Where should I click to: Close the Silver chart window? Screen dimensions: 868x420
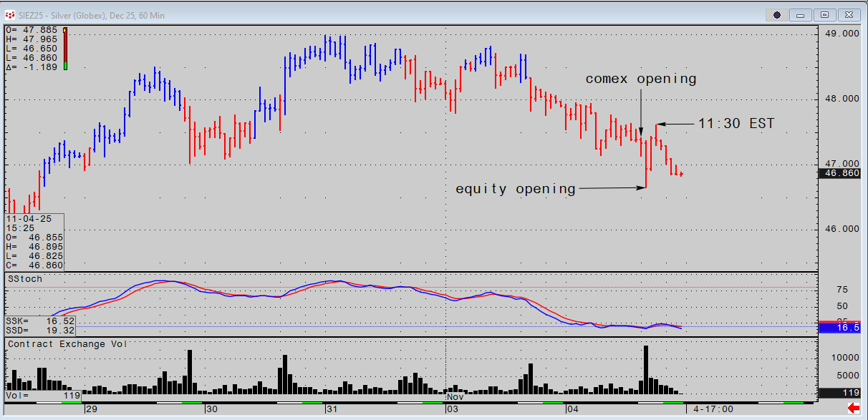pos(848,14)
